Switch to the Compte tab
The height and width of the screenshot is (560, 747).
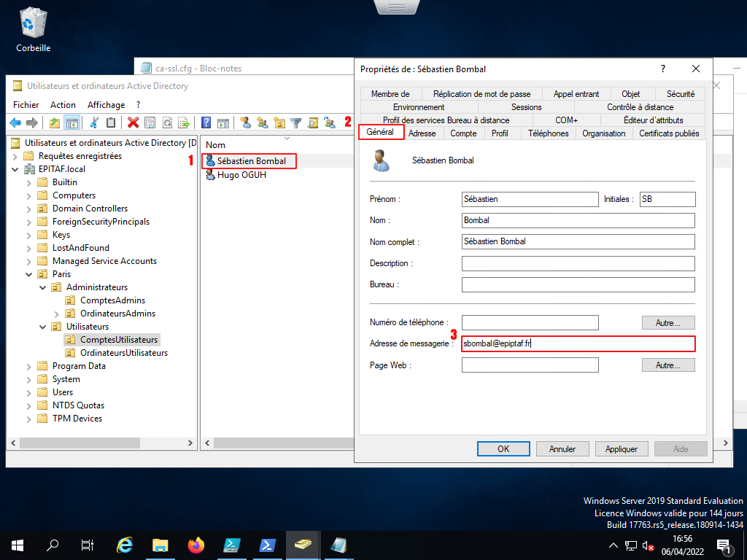(x=463, y=133)
